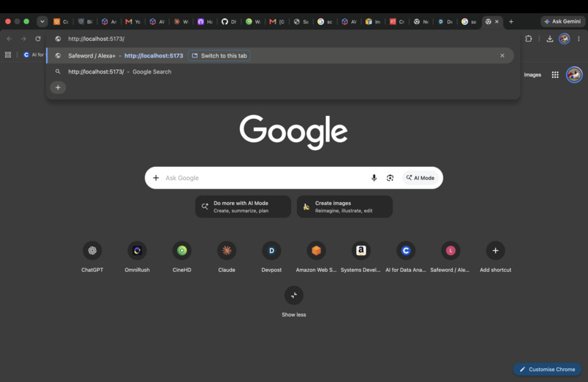The height and width of the screenshot is (382, 588).
Task: Open the CineHD shortcut
Action: 182,257
